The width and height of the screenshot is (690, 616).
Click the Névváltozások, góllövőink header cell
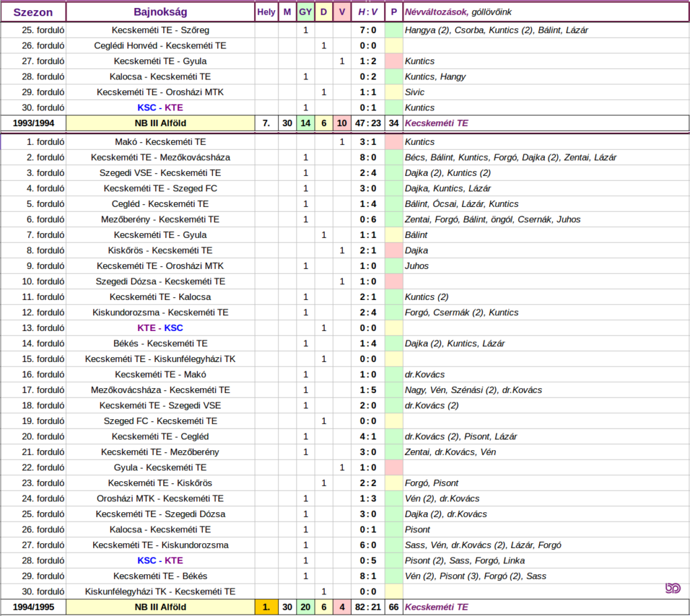(546, 12)
